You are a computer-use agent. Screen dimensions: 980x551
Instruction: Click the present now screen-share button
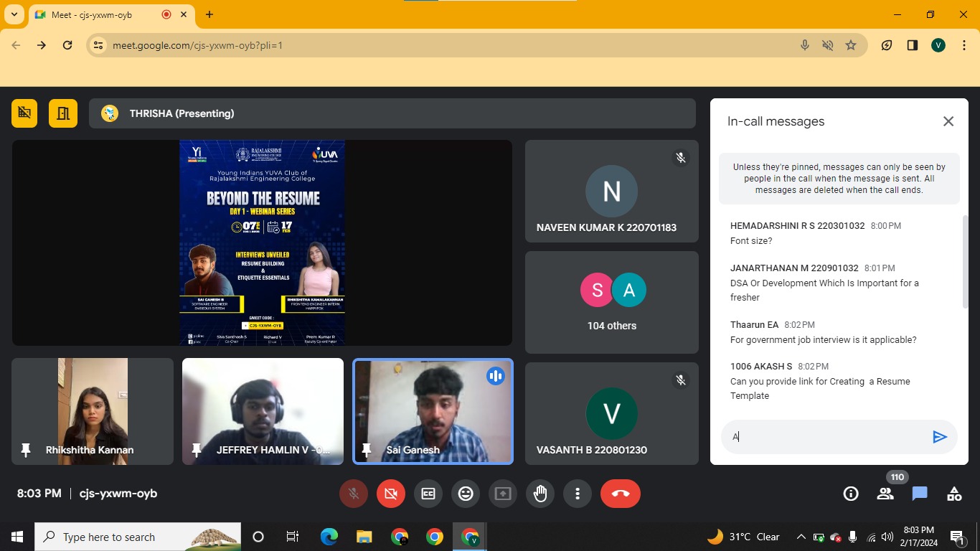[x=503, y=494]
